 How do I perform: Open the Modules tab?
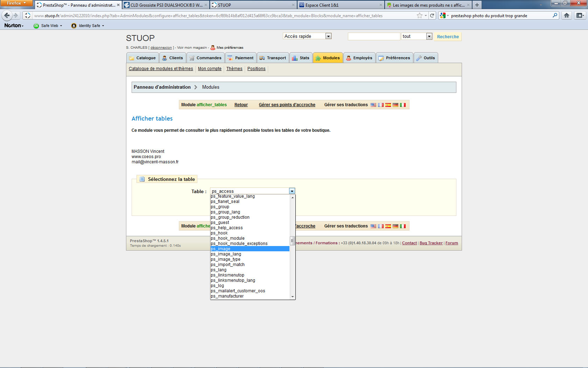coord(328,58)
